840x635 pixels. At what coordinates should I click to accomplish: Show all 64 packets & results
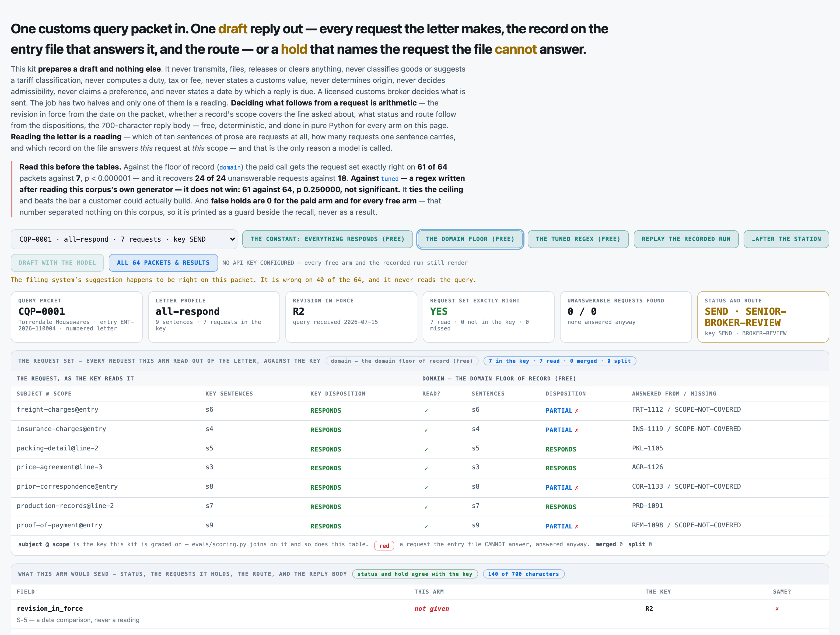[x=163, y=263]
